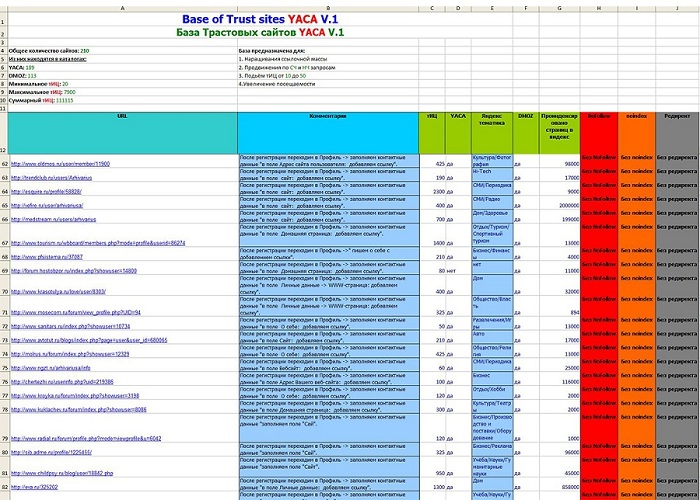Select column B header

point(328,8)
